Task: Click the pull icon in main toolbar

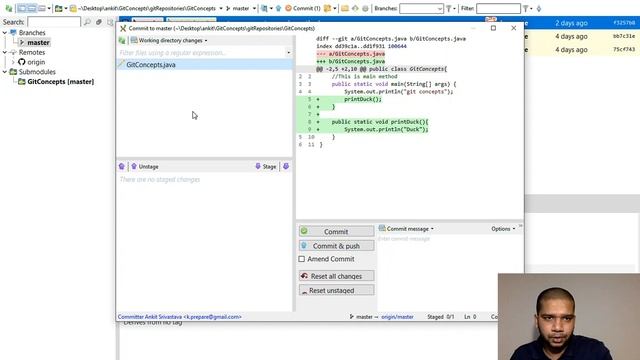Action: tap(264, 8)
